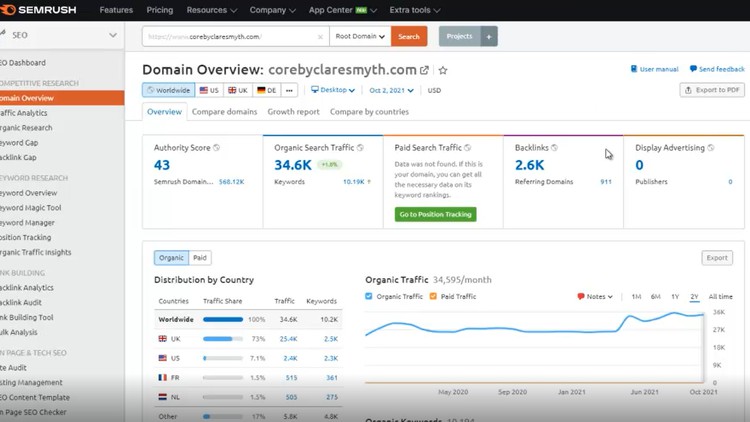
Task: Open Backlink Analytics in sidebar
Action: pos(27,288)
